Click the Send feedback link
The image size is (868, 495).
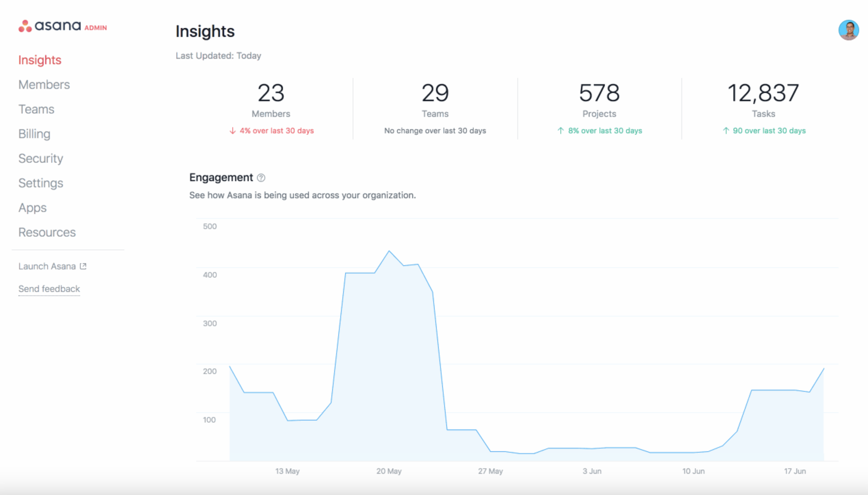[49, 289]
